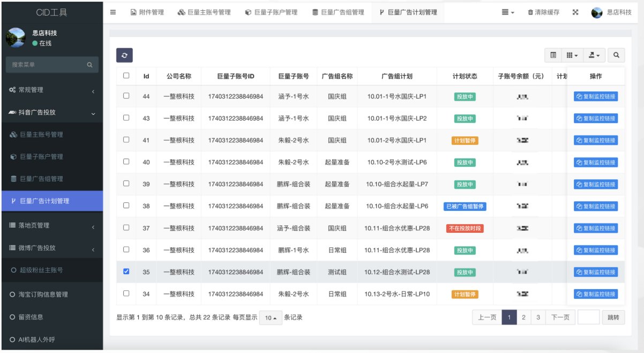Click the page jump number input field

(588, 318)
